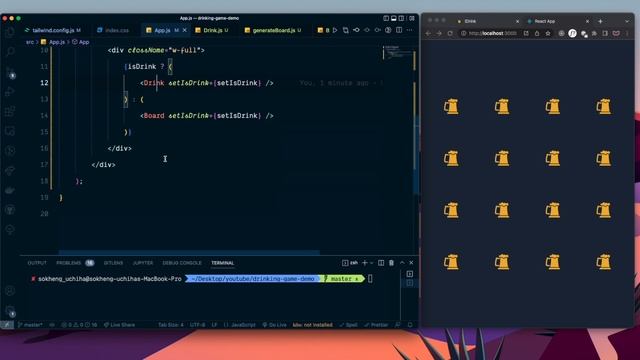Expand the App symbol breadcrumb

(81, 42)
